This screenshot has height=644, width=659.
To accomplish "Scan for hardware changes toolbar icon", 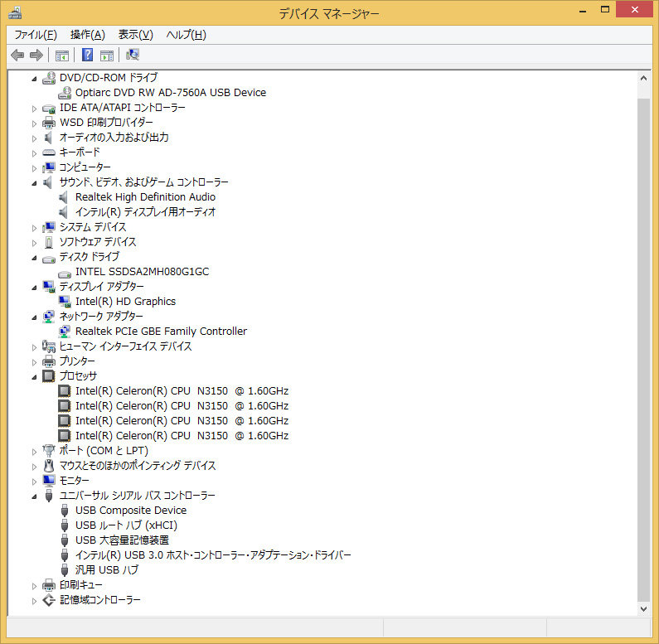I will pyautogui.click(x=133, y=55).
